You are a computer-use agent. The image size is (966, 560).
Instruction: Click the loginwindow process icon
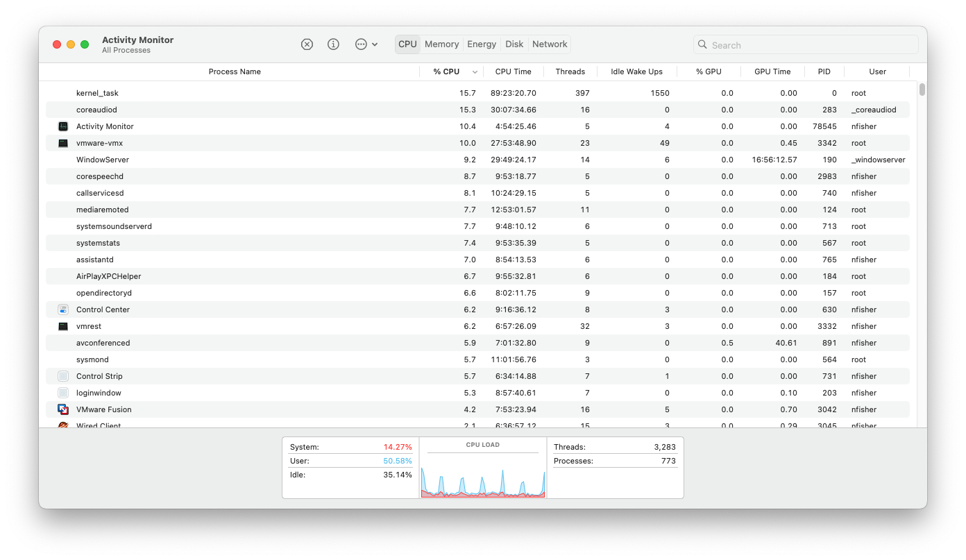click(x=63, y=393)
